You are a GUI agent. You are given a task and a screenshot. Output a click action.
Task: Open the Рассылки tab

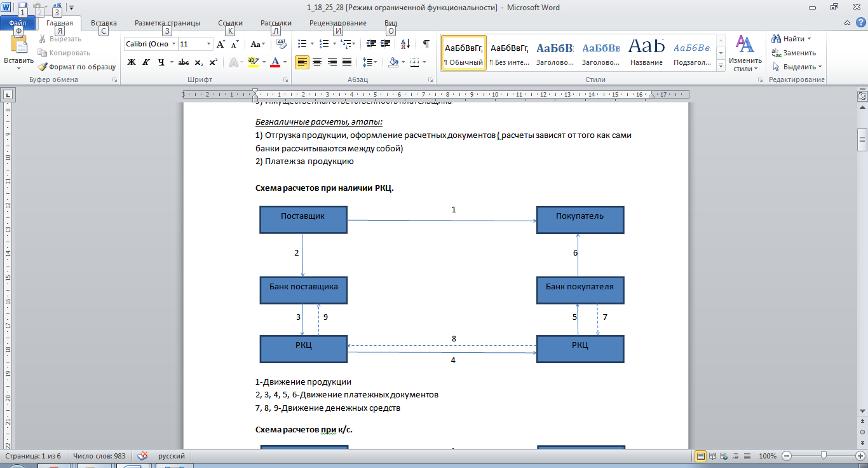click(x=276, y=23)
